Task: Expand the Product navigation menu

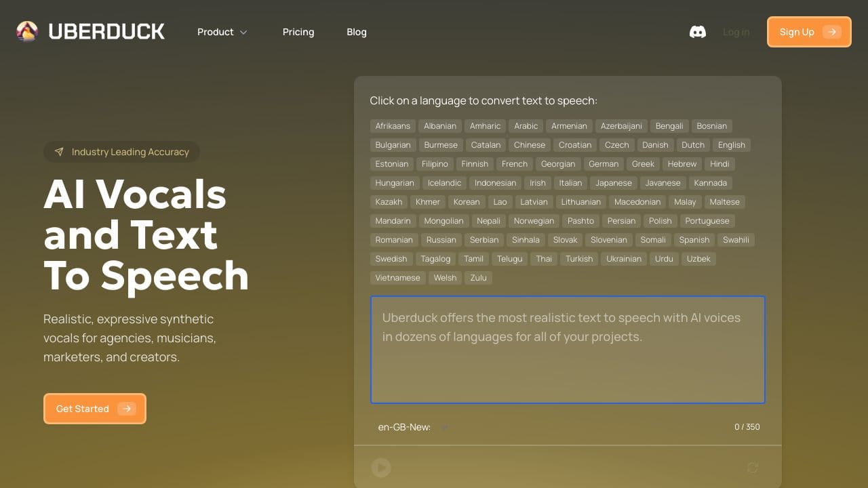Action: (222, 32)
